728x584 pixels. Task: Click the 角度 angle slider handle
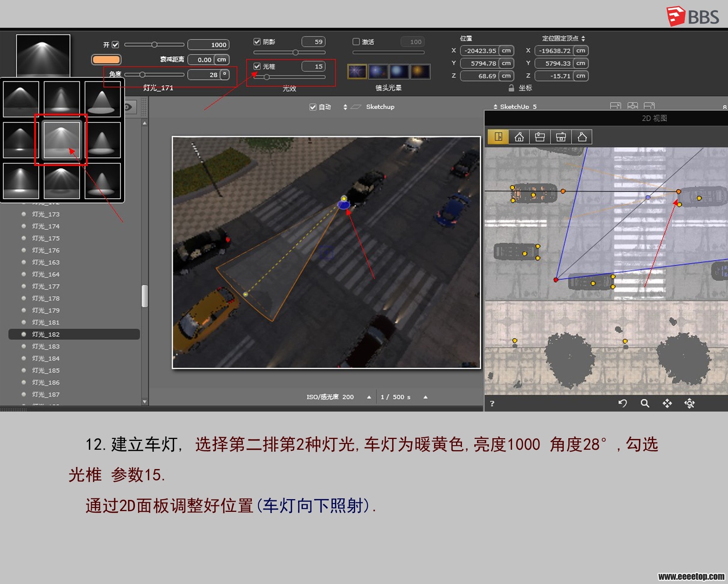(x=143, y=74)
